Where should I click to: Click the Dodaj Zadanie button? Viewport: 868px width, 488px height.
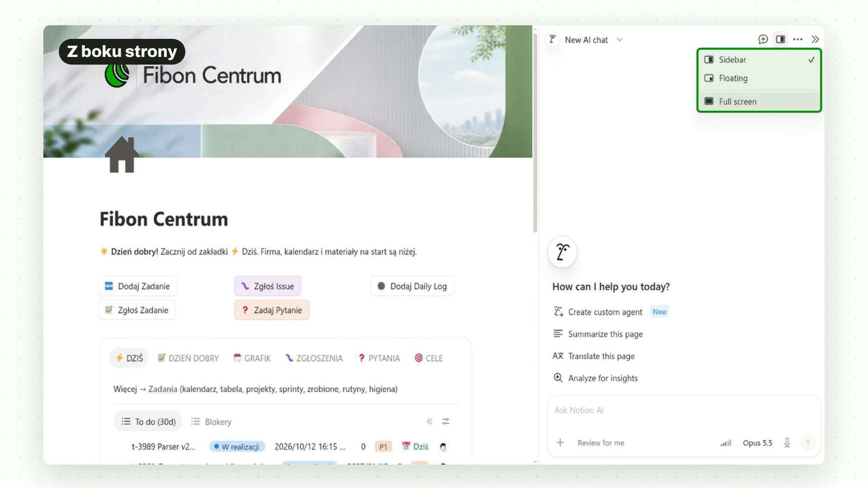click(137, 286)
